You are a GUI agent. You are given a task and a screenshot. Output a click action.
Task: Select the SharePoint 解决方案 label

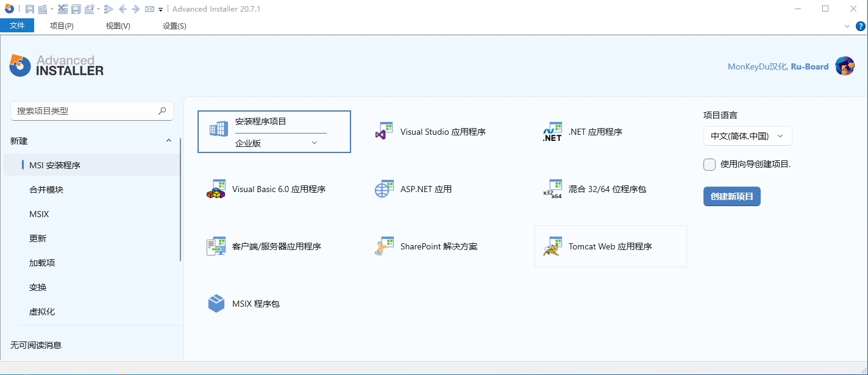(x=439, y=246)
